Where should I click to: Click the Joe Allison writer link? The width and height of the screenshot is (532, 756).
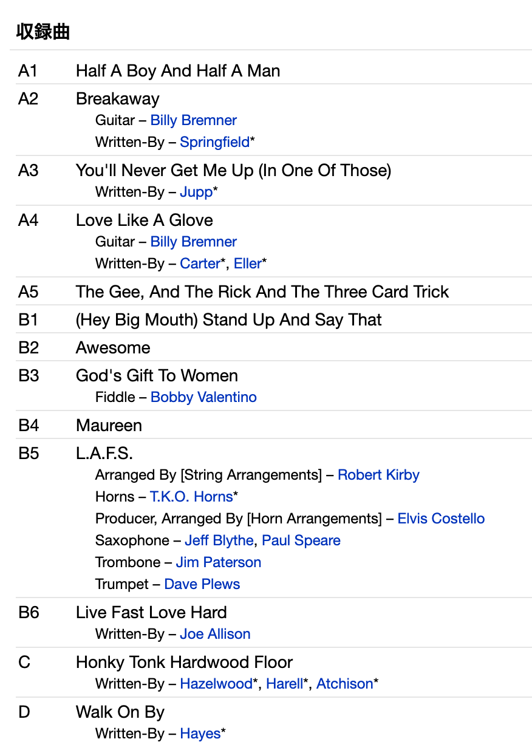coord(215,634)
